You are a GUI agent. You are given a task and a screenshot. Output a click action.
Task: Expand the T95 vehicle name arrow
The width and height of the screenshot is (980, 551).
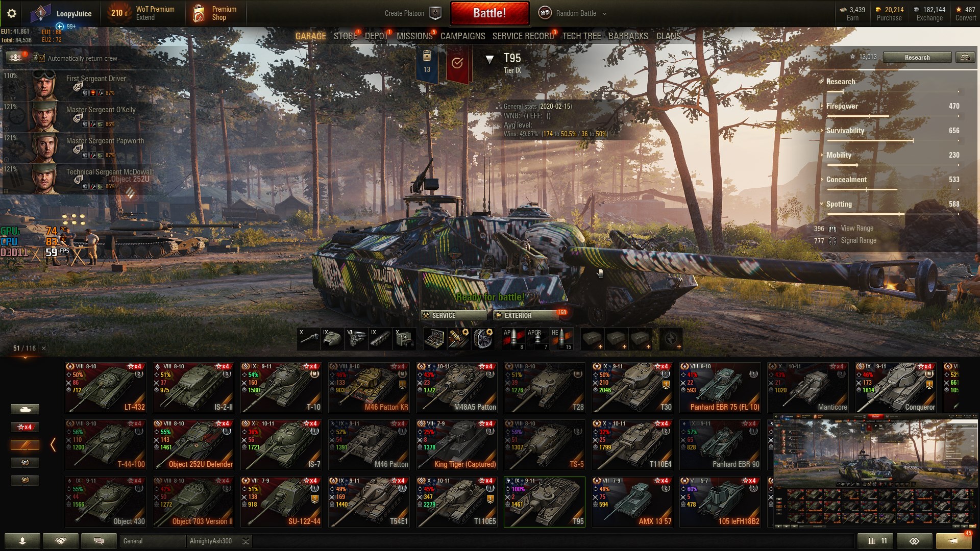coord(489,59)
